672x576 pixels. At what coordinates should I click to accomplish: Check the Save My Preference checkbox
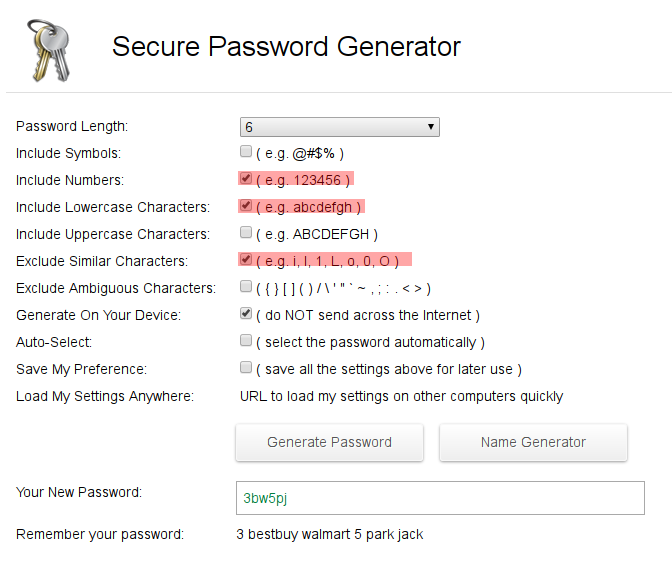[246, 367]
